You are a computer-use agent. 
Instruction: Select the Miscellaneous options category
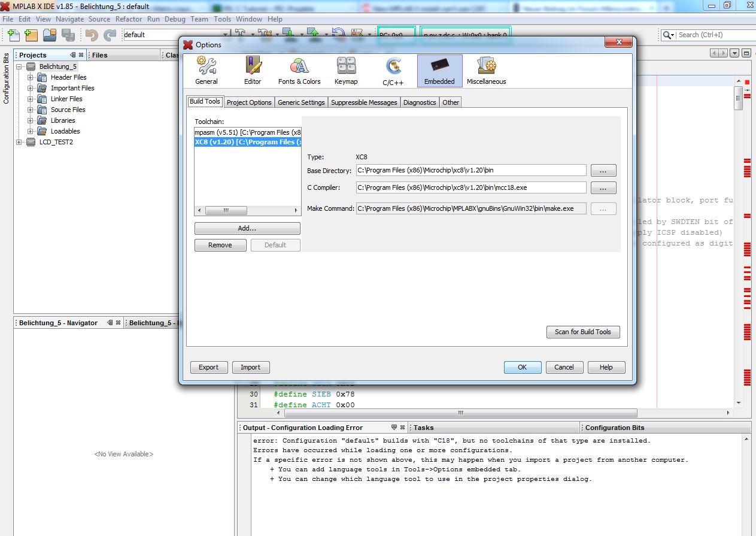486,71
